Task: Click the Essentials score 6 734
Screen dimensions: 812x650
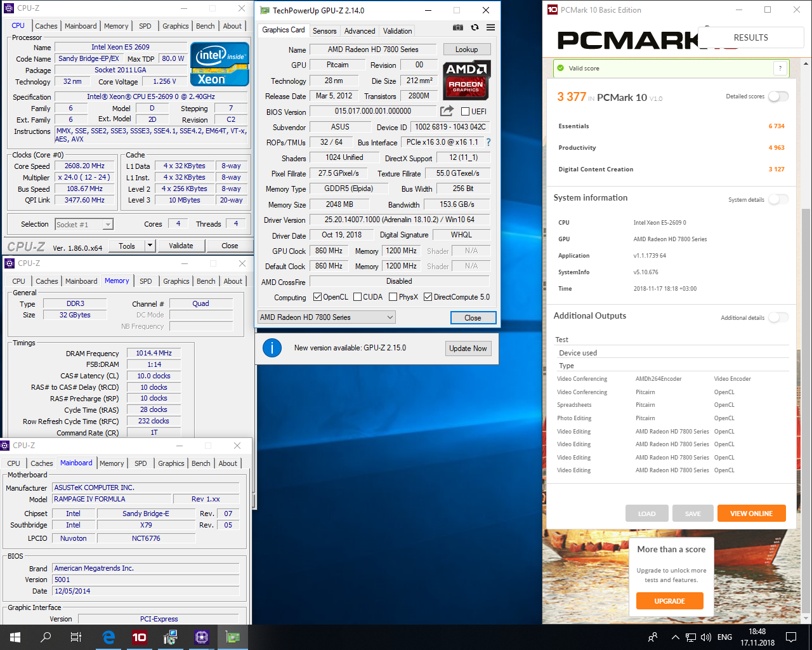Action: pos(776,126)
